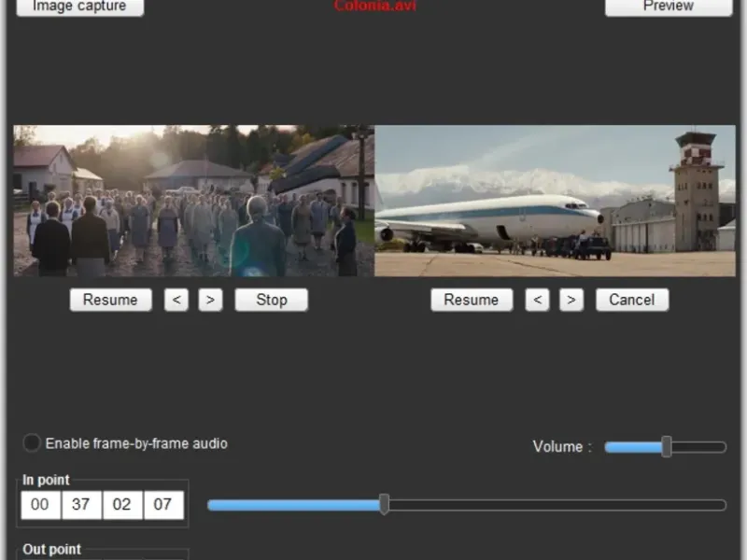The height and width of the screenshot is (560, 747).
Task: Step forward one frame beside the Cancel button
Action: pos(571,300)
